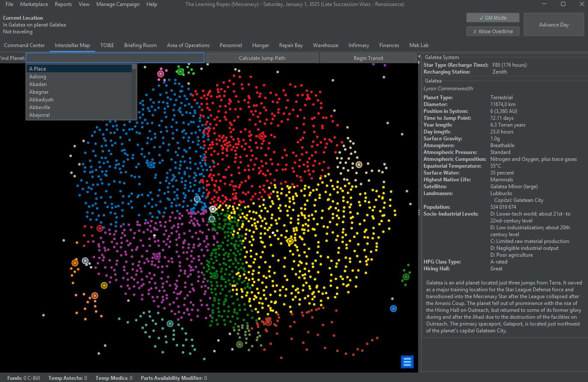588x382 pixels.
Task: Click the white ringed Galatea planet marker
Action: 213,209
